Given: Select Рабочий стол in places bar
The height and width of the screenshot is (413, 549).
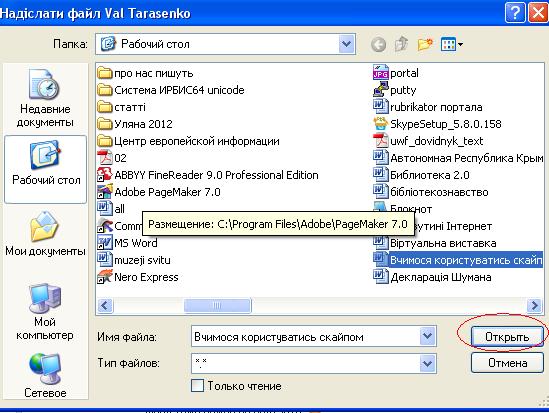Looking at the screenshot, I should pyautogui.click(x=46, y=169).
